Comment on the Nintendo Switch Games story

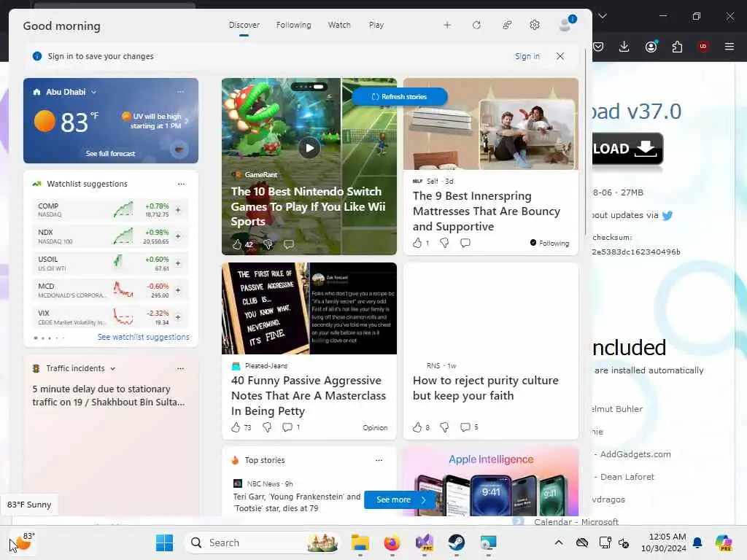click(289, 244)
